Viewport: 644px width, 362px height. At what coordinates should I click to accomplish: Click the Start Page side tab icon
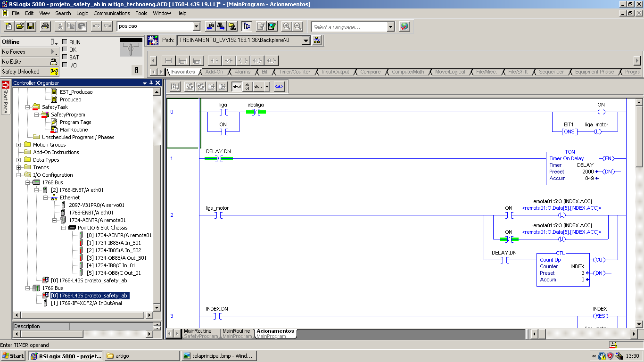click(5, 85)
